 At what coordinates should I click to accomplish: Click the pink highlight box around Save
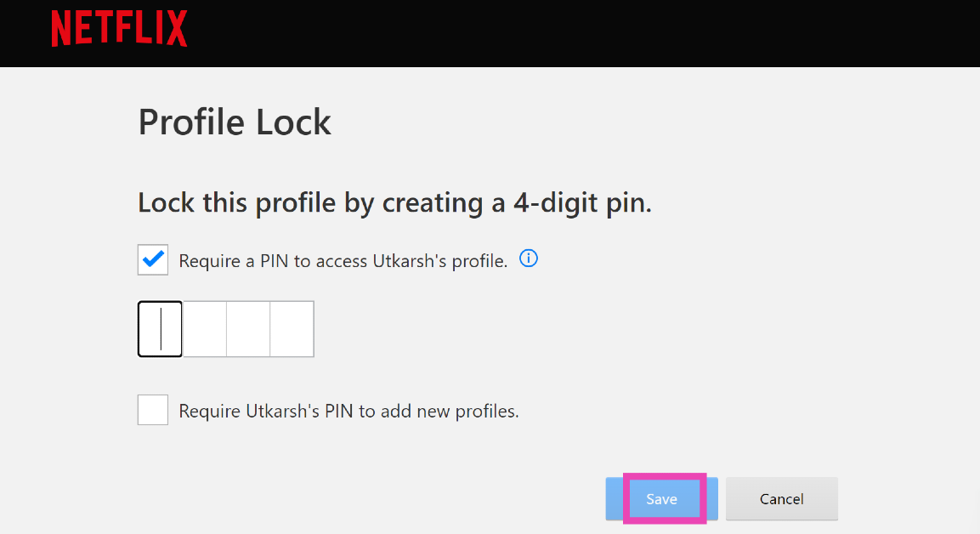click(664, 475)
